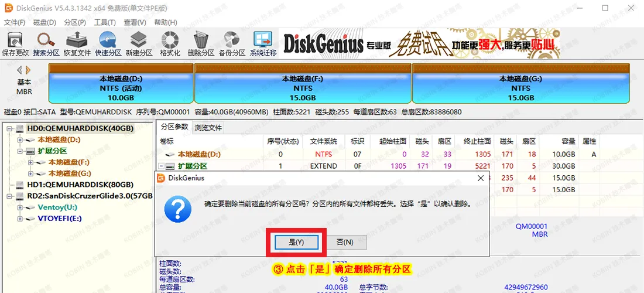Open the 备份分区 tool
Image resolution: width=644 pixels, height=293 pixels.
pos(232,44)
